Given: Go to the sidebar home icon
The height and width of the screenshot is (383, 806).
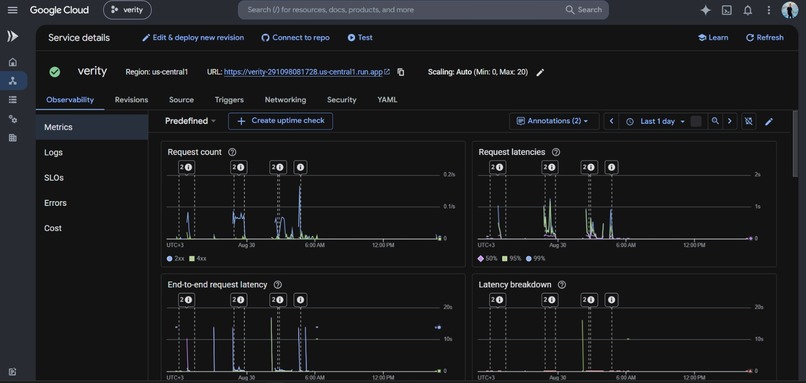Looking at the screenshot, I should pyautogui.click(x=13, y=62).
